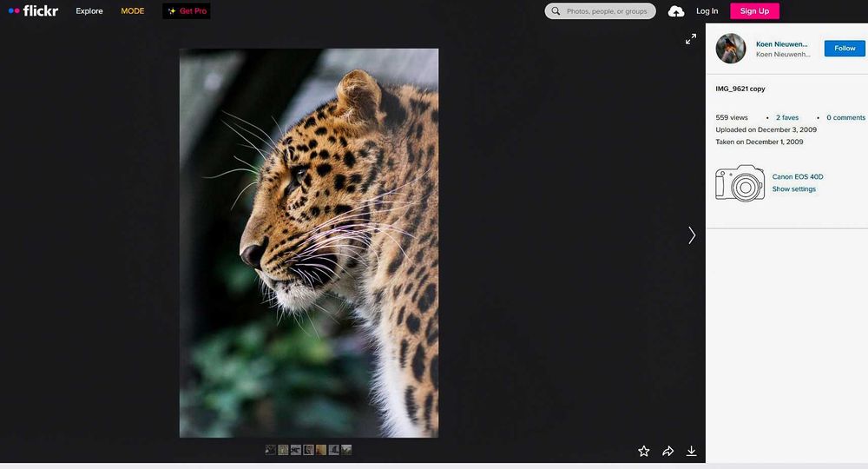Click the camera illustration icon

pos(740,183)
